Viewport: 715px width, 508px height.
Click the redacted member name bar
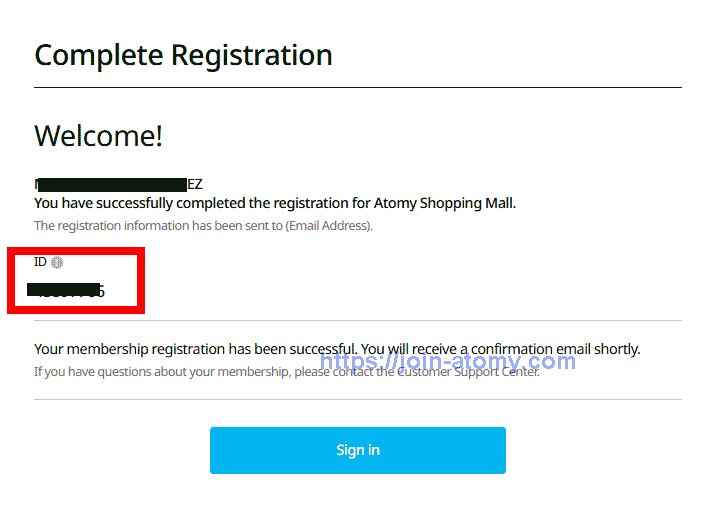[112, 184]
